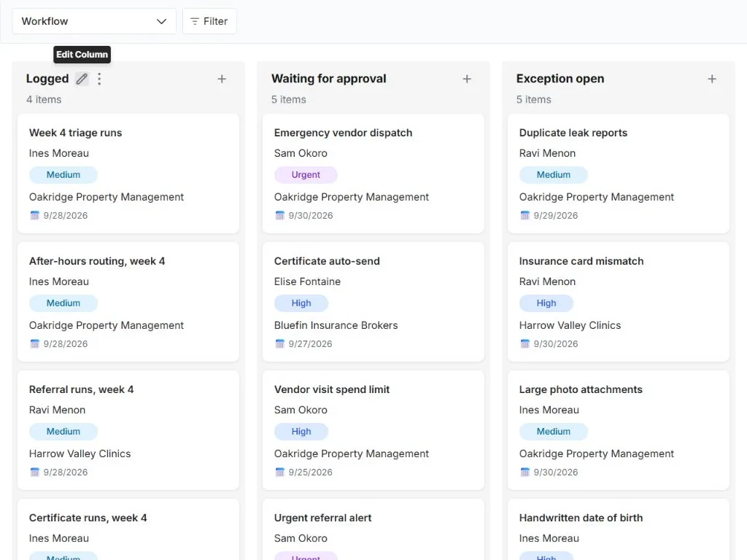Open the Certificate runs, week 4 card

coord(128,529)
